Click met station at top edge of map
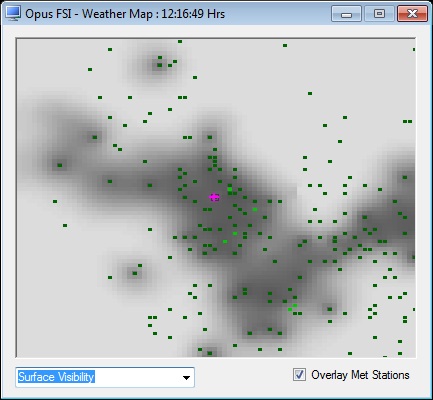Screen dimensions: 433x400 tap(180, 41)
